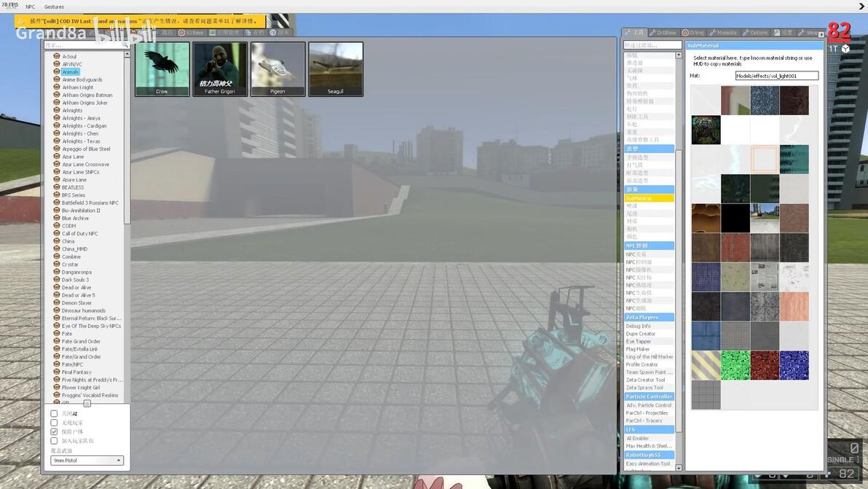Pick the bright green material swatch

(x=735, y=365)
